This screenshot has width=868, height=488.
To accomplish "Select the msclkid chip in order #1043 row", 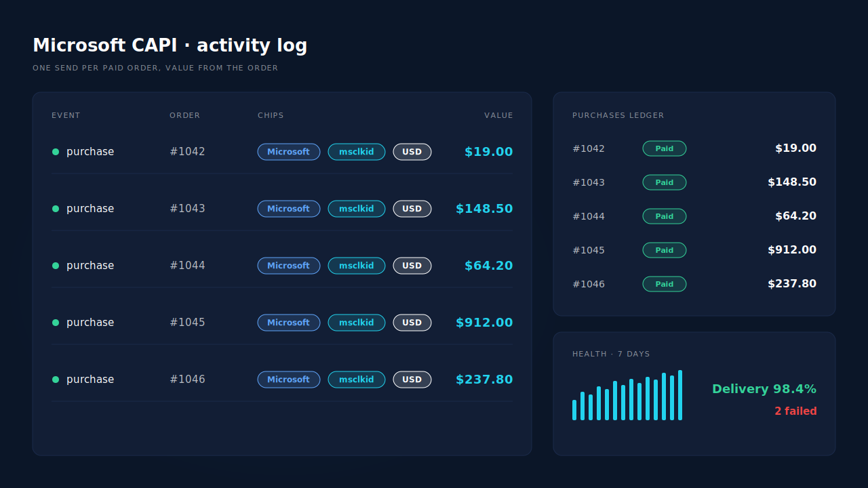I will (x=357, y=209).
